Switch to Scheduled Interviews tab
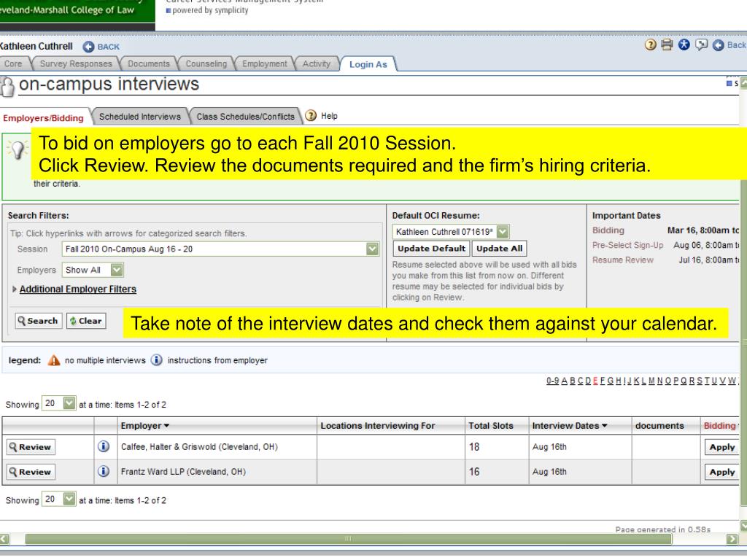This screenshot has width=747, height=560. pos(139,117)
